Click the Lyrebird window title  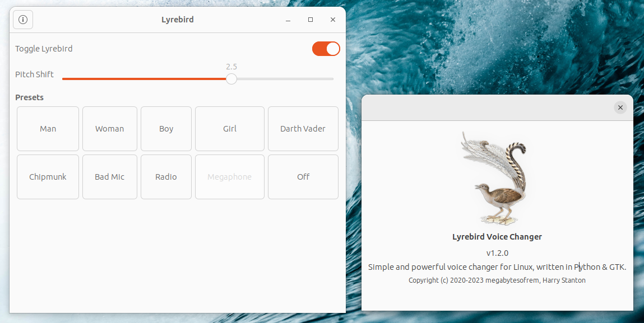click(x=178, y=20)
